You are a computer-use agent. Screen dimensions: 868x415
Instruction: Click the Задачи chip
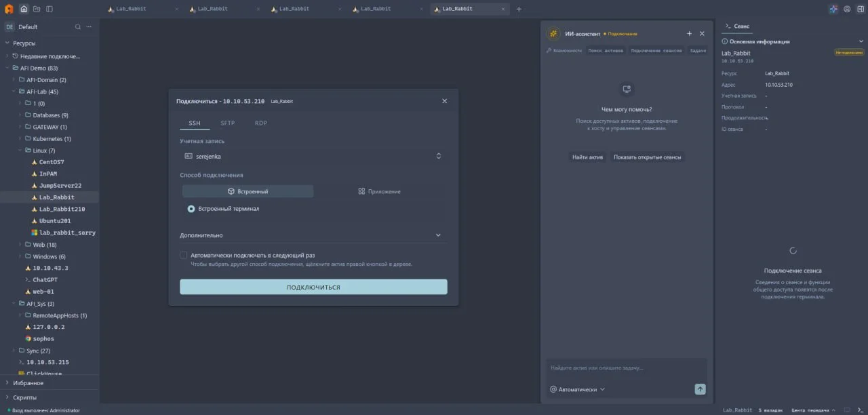tap(698, 50)
